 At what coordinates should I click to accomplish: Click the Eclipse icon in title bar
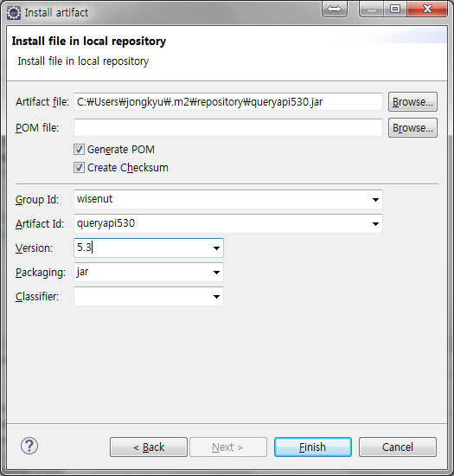pyautogui.click(x=14, y=13)
